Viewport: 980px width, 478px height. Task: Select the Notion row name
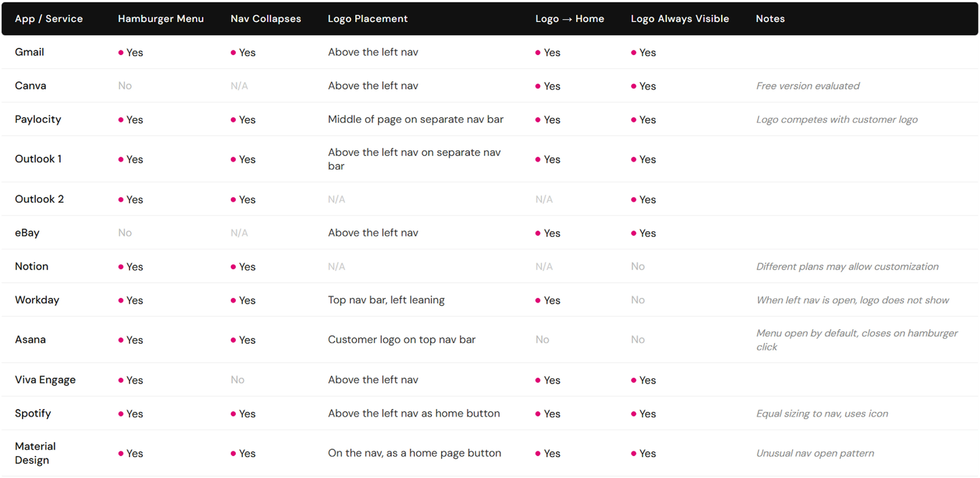click(32, 266)
